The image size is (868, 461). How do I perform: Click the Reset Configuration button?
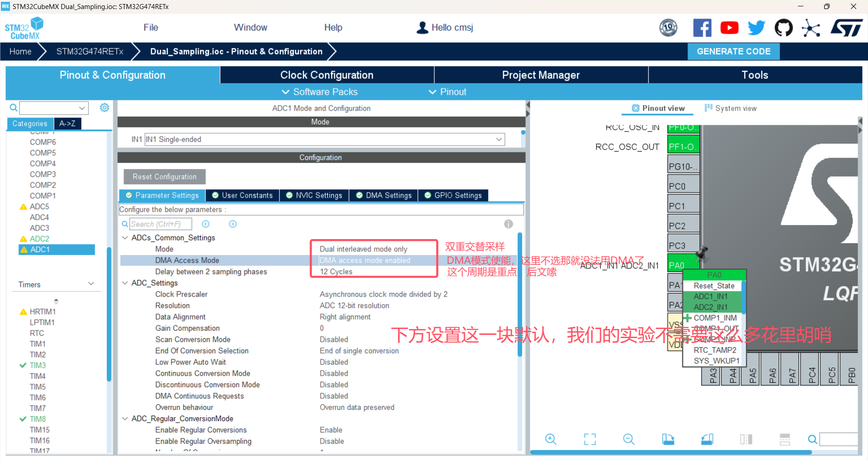point(165,177)
